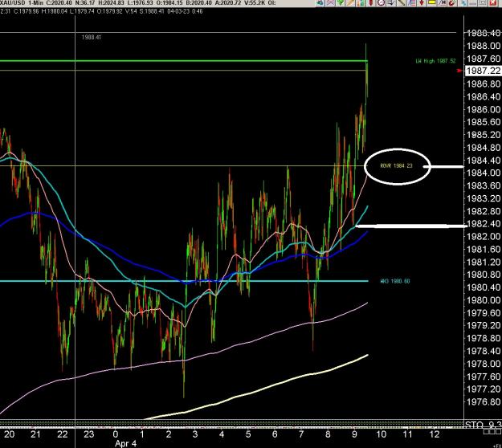Toggle the red magnet snap icon

(452, 2)
